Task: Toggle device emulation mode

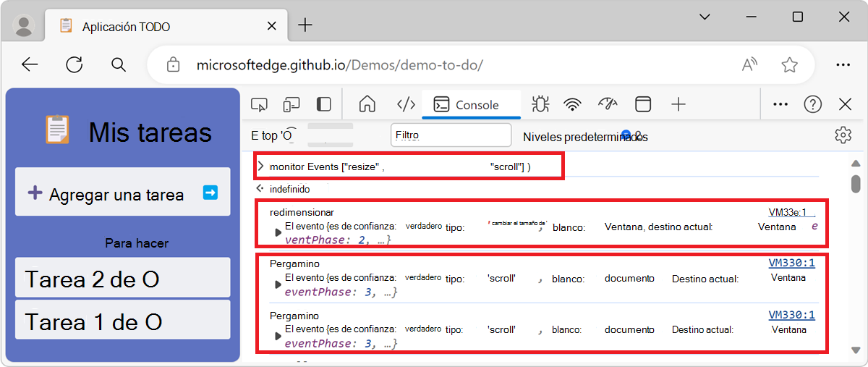Action: coord(292,105)
